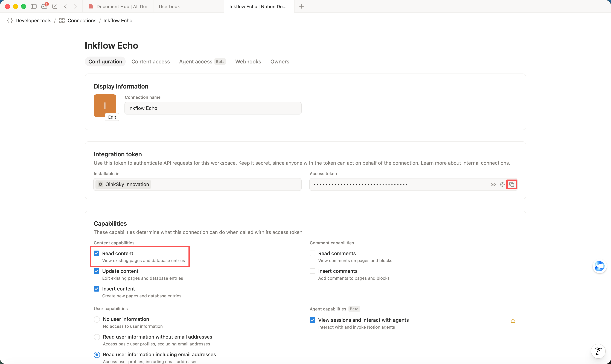The width and height of the screenshot is (611, 364).
Task: Click the warning icon beside agent capabilities
Action: tap(513, 321)
